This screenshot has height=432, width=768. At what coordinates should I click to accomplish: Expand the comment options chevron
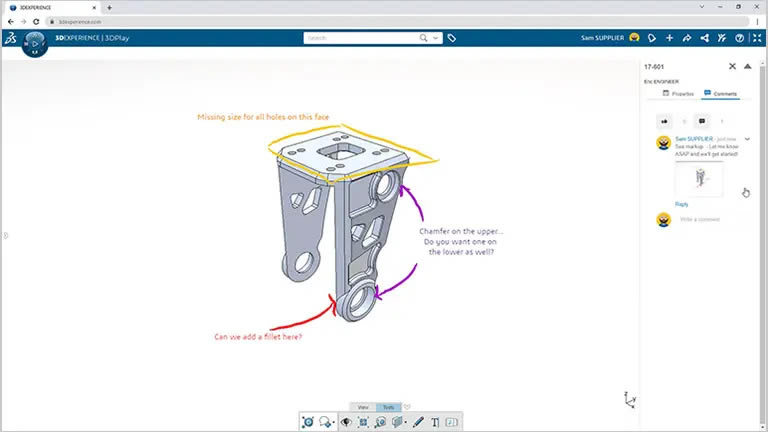pyautogui.click(x=748, y=139)
